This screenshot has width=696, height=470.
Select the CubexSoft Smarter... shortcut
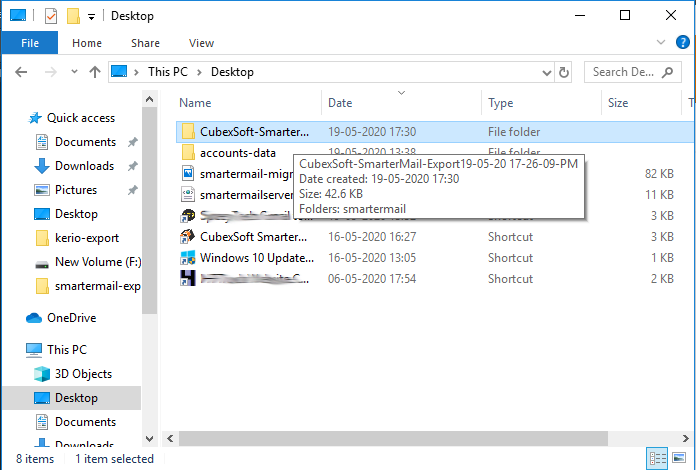coord(253,237)
